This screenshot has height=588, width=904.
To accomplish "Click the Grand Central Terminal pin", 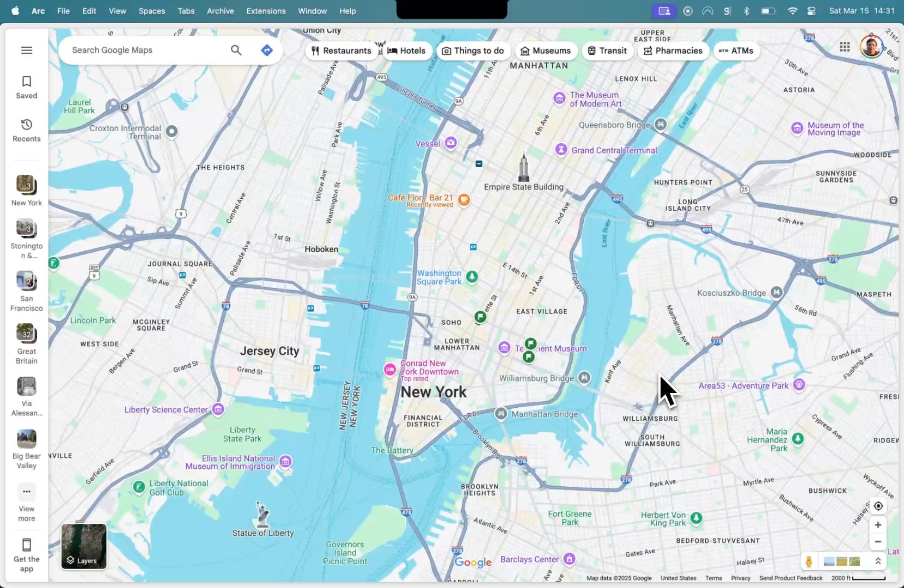I will (561, 149).
